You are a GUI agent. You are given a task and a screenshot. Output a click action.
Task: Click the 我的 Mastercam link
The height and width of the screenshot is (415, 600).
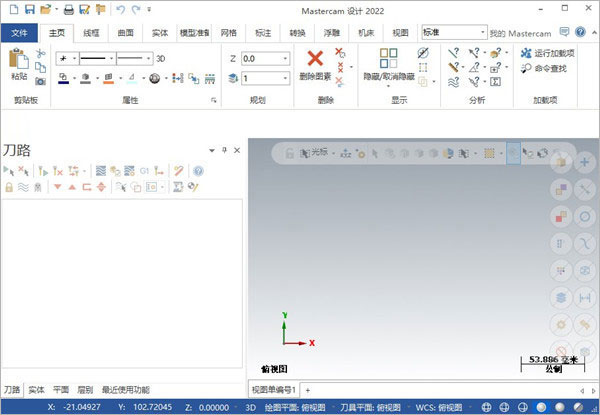pyautogui.click(x=520, y=34)
